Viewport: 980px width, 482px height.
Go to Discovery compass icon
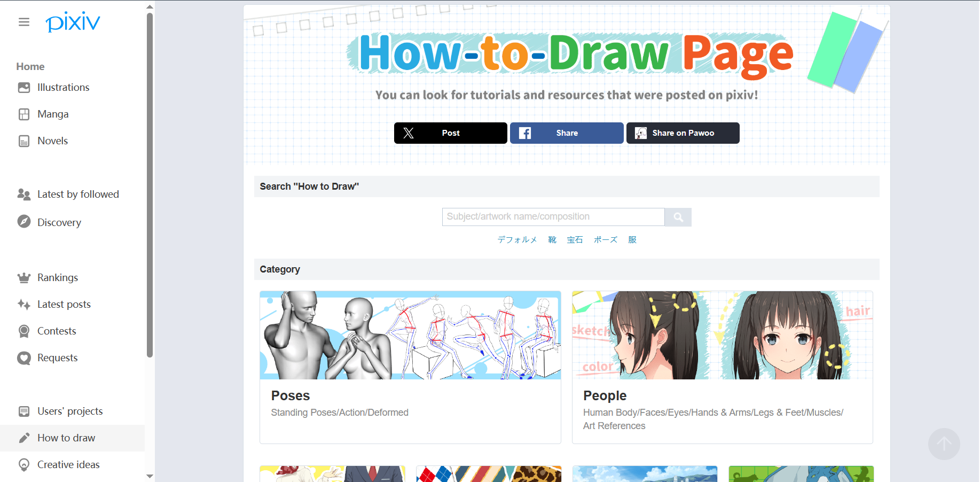point(24,221)
